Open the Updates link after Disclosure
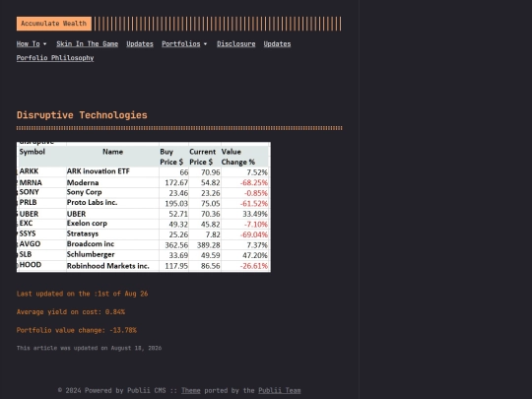 pyautogui.click(x=277, y=43)
